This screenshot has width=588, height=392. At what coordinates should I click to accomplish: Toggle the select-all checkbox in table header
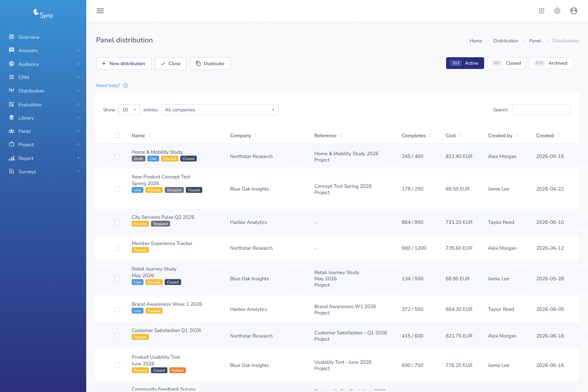117,136
